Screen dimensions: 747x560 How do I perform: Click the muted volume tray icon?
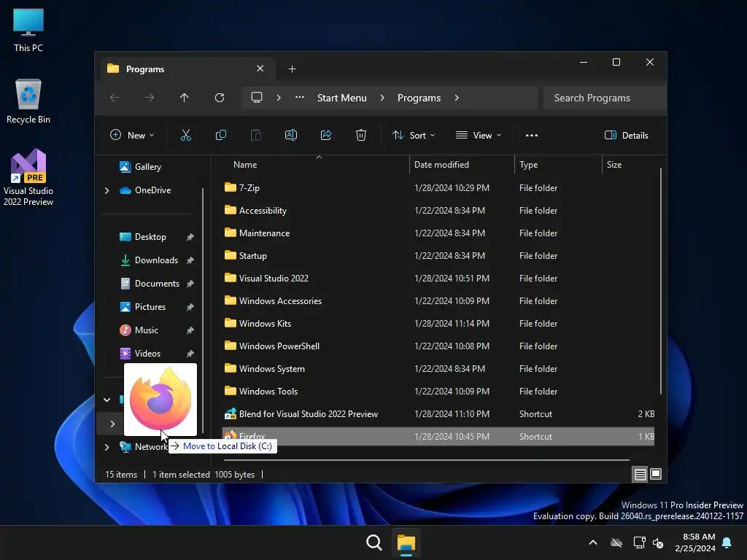click(659, 542)
